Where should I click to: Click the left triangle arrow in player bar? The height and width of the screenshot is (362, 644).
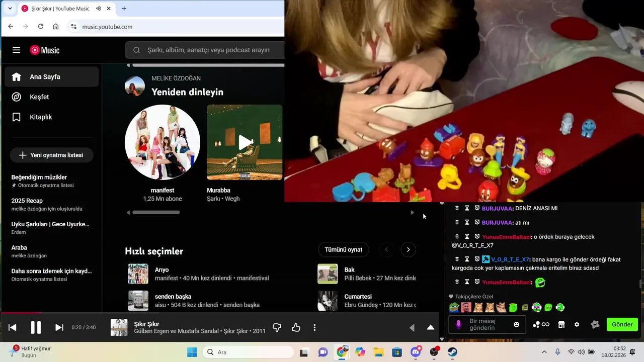tap(412, 328)
